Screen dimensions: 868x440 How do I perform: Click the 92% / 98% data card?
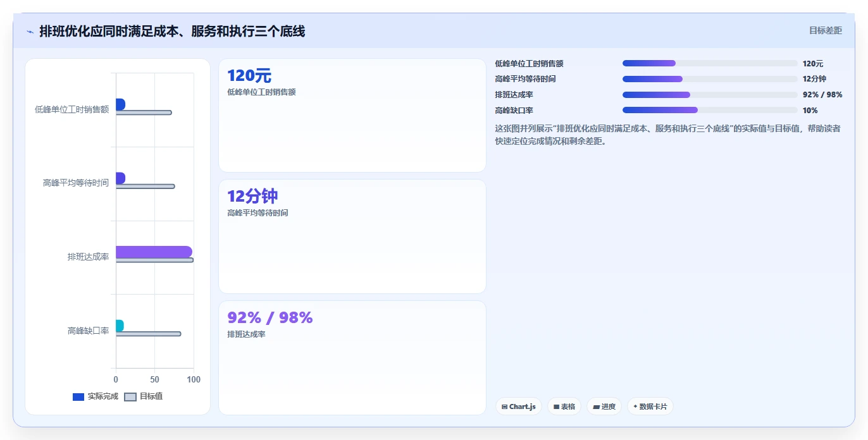click(x=352, y=358)
